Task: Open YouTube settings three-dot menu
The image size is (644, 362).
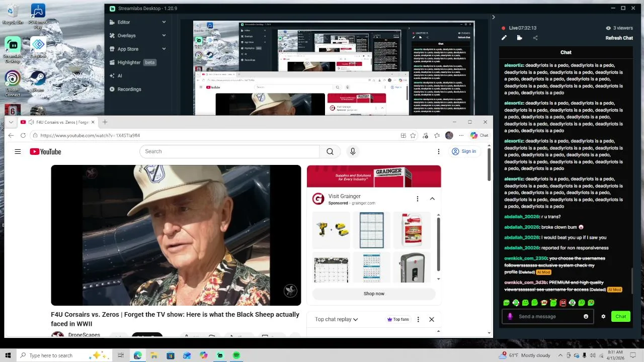Action: point(438,151)
